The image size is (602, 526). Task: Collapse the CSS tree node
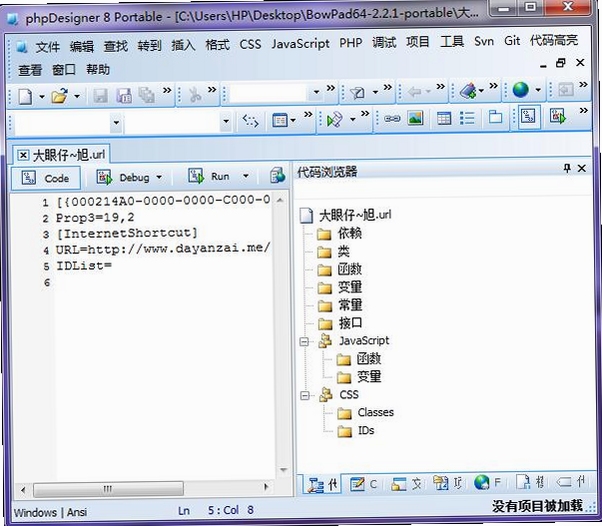coord(305,395)
